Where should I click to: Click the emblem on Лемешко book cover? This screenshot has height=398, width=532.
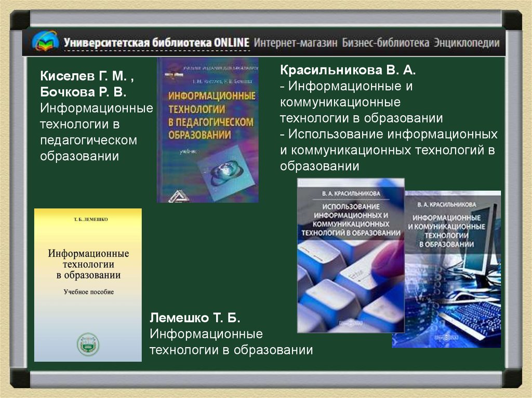(88, 344)
